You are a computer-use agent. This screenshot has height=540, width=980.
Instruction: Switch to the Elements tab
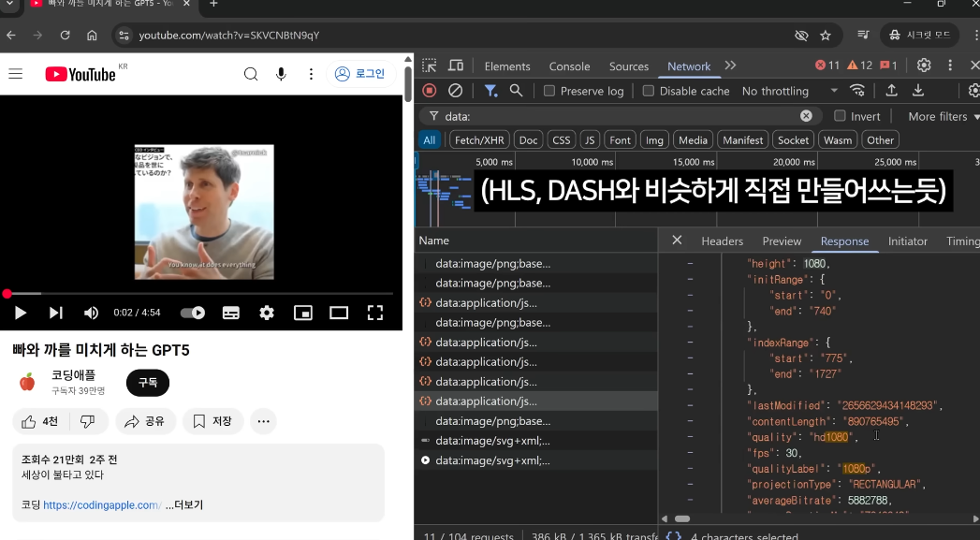507,66
